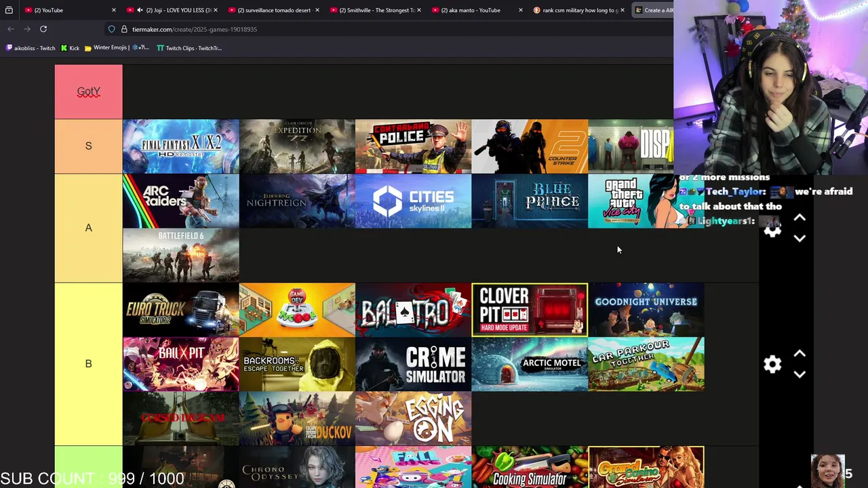Select the ARC Raiders thumbnail

(181, 201)
